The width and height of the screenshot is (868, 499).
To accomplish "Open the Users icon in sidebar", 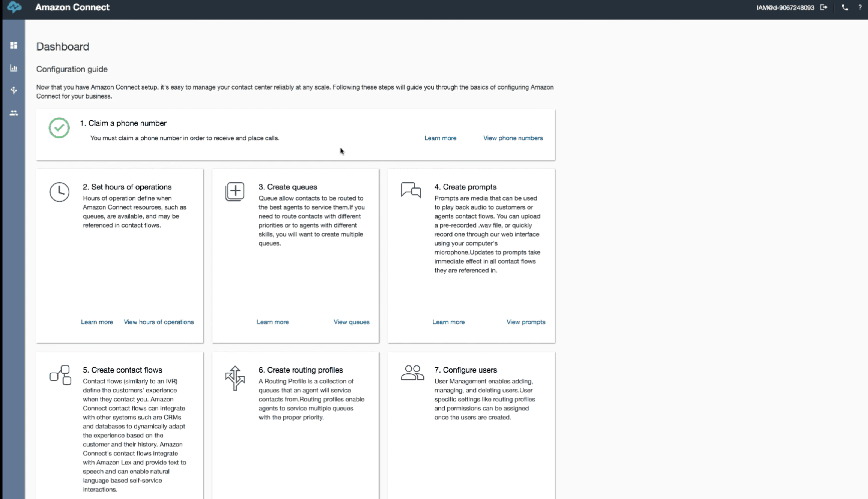I will click(14, 113).
